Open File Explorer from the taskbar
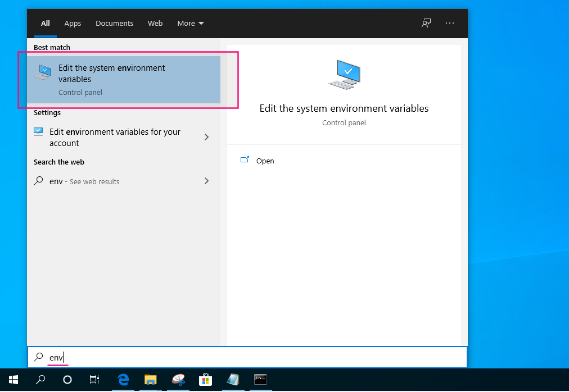 click(150, 380)
